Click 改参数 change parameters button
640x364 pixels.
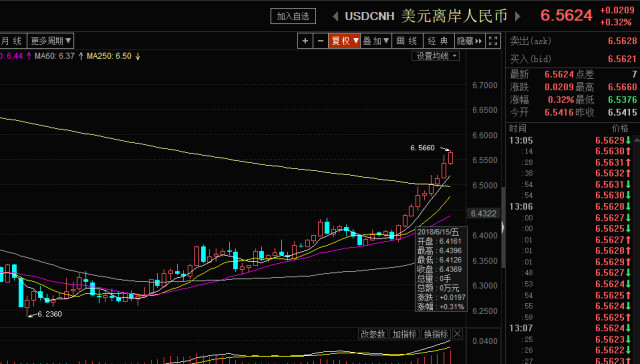pyautogui.click(x=373, y=334)
